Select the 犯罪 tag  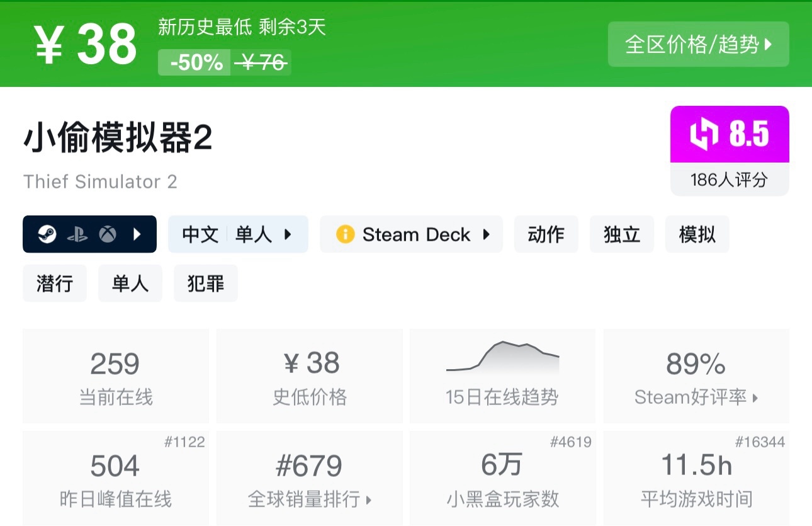pyautogui.click(x=205, y=283)
